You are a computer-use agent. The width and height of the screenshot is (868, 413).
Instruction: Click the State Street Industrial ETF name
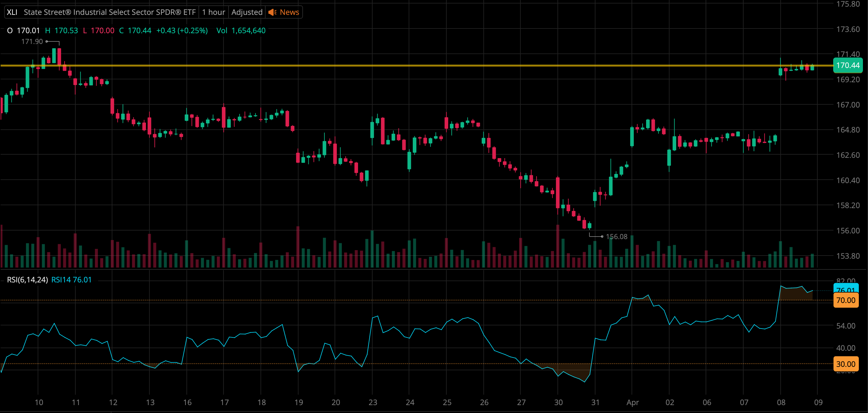click(110, 12)
